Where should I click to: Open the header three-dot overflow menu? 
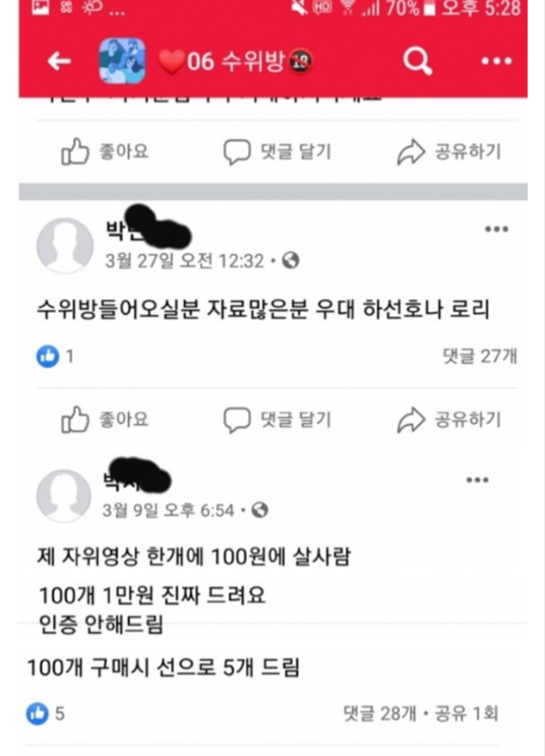tap(496, 61)
